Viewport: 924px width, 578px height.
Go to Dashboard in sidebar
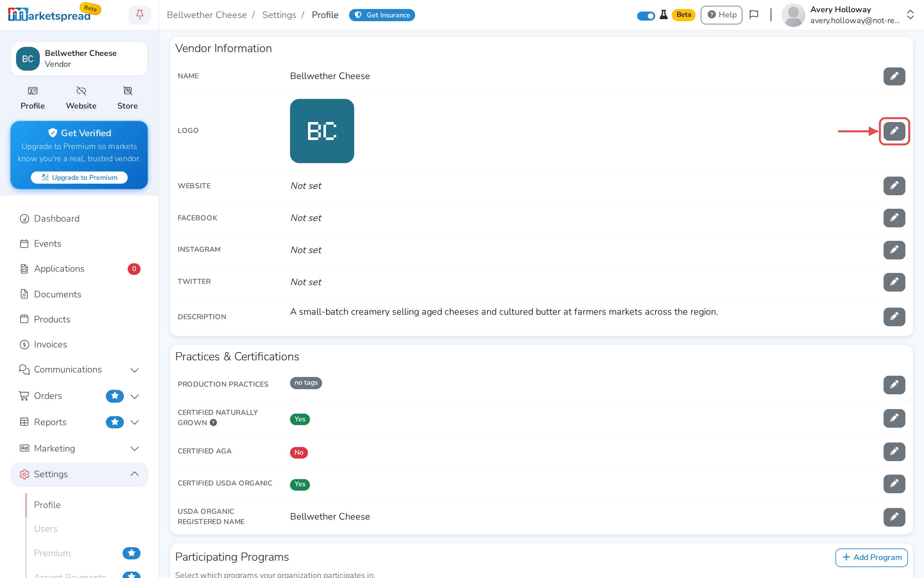click(79, 219)
